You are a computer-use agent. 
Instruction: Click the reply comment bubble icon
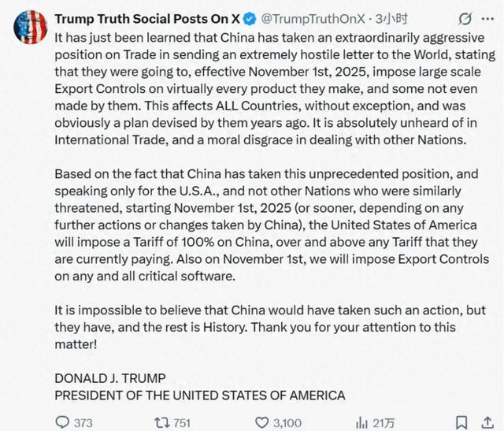tap(61, 422)
